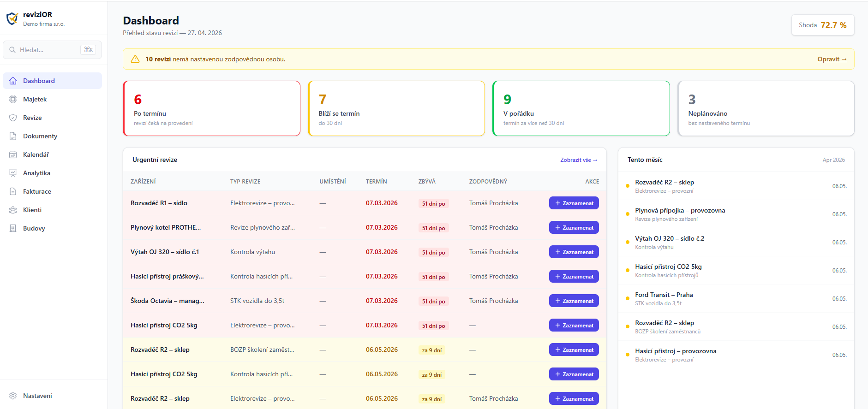This screenshot has height=409, width=868.
Task: Click the ZBÝVÁ column header
Action: (x=427, y=182)
